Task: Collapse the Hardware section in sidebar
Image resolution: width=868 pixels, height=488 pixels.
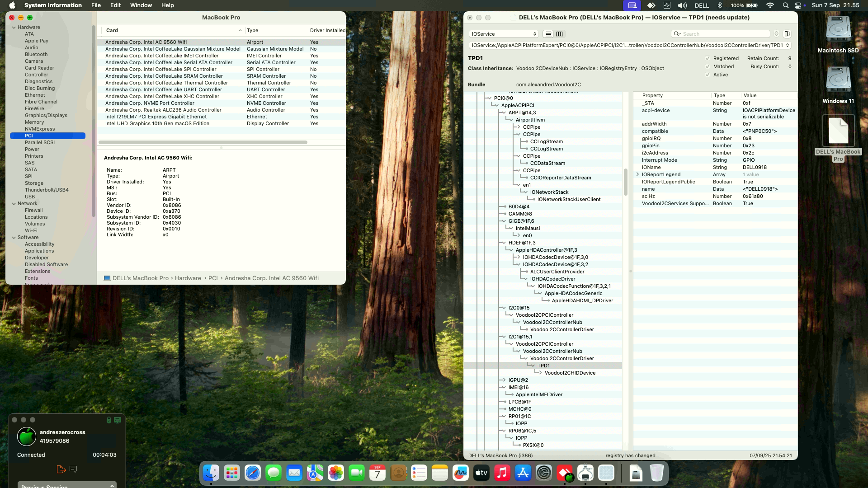Action: (14, 27)
